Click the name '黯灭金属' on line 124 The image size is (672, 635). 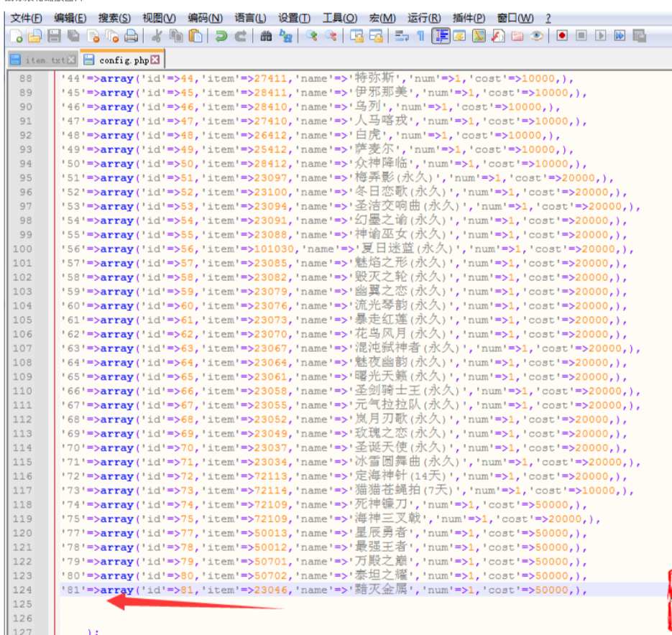point(381,590)
